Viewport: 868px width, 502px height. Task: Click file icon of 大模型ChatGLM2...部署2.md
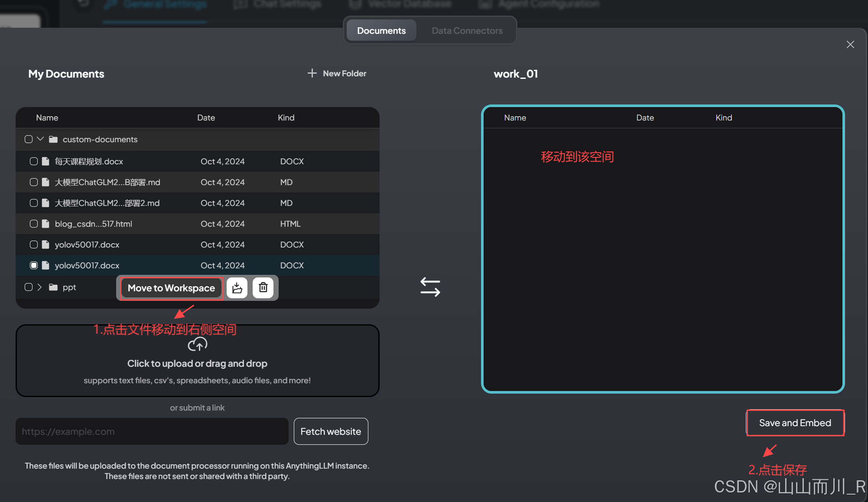tap(46, 203)
